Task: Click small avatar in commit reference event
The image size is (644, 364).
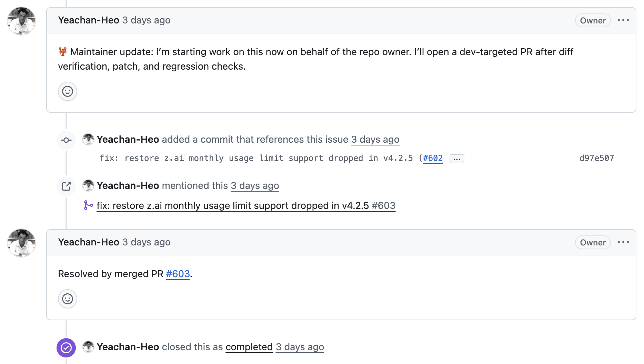Action: tap(88, 139)
